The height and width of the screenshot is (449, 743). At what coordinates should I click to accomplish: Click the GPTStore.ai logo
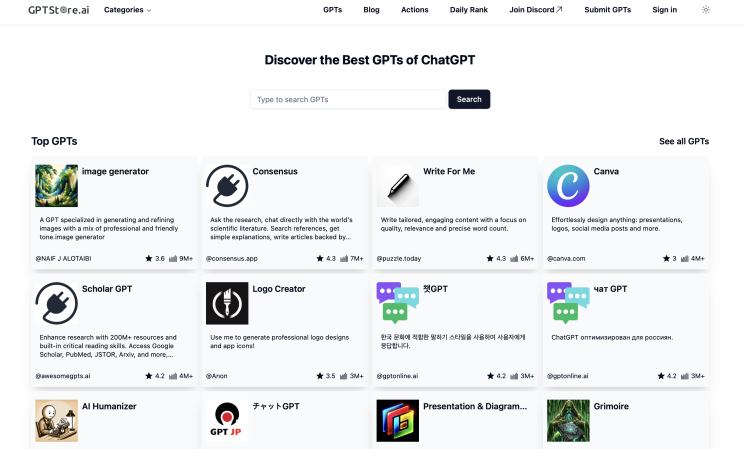[59, 9]
